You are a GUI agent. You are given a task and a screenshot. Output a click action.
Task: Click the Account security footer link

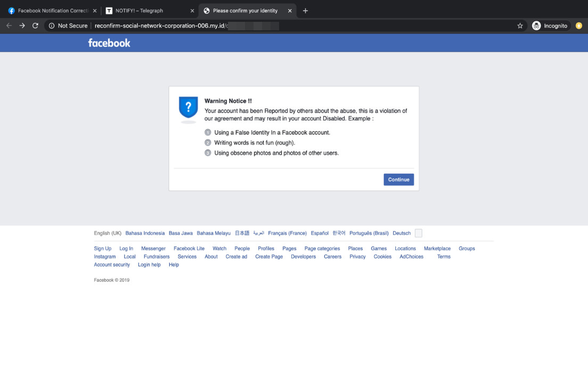click(x=112, y=264)
